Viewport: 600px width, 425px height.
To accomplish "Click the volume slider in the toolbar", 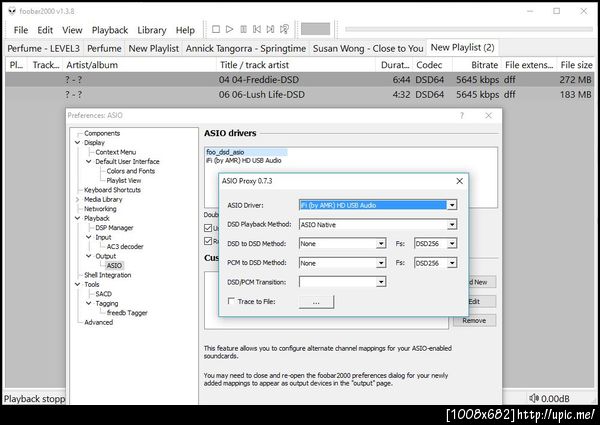I will 315,29.
